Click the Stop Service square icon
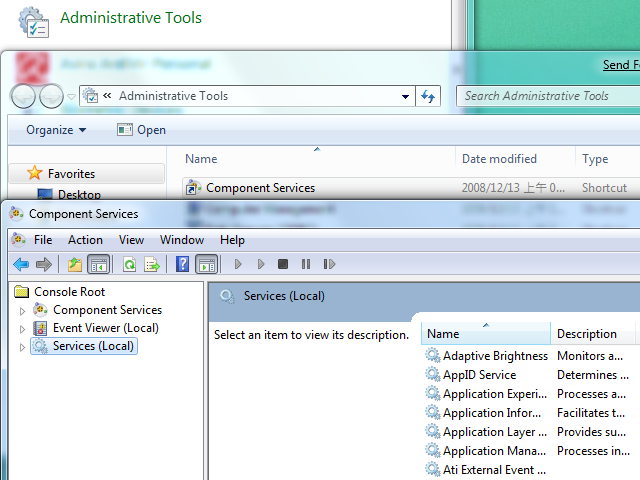Viewport: 640px width, 480px height. pyautogui.click(x=283, y=264)
